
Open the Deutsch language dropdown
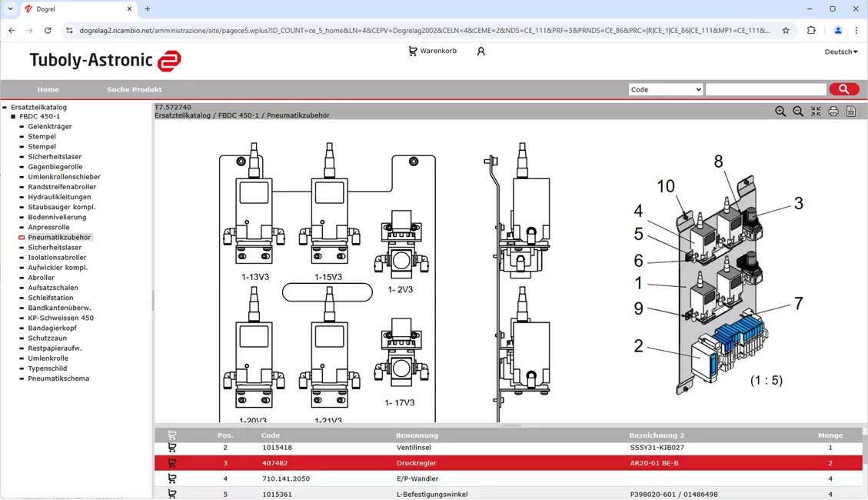coord(841,52)
